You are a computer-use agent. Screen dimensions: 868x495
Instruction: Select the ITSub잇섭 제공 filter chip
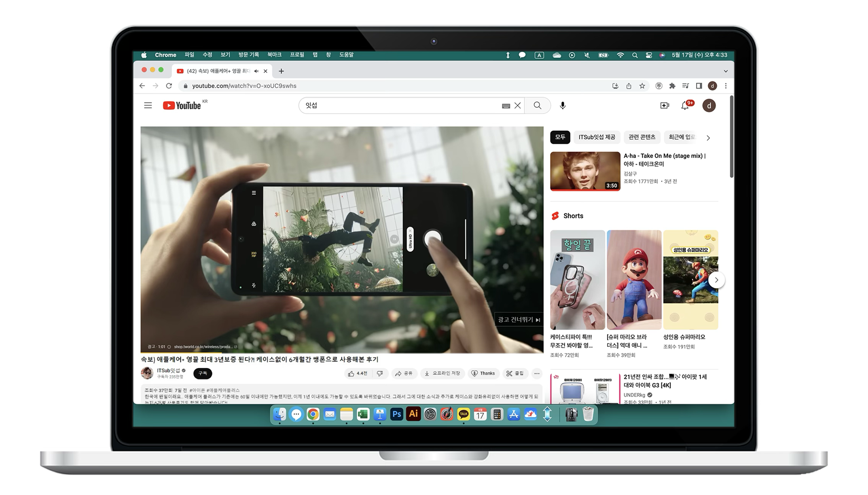(597, 137)
